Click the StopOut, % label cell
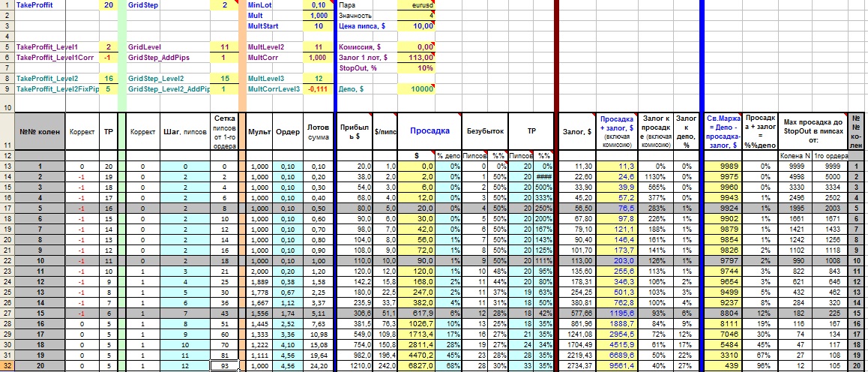The width and height of the screenshot is (868, 372). tap(367, 68)
